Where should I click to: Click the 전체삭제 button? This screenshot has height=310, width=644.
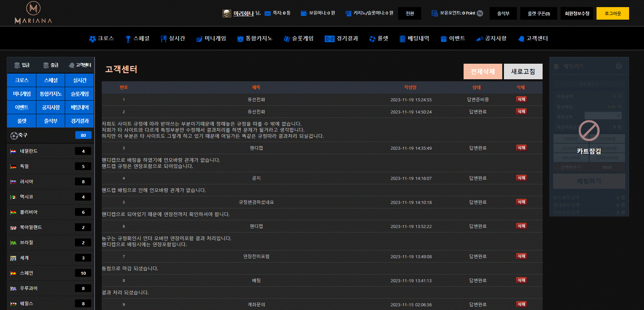tap(483, 71)
